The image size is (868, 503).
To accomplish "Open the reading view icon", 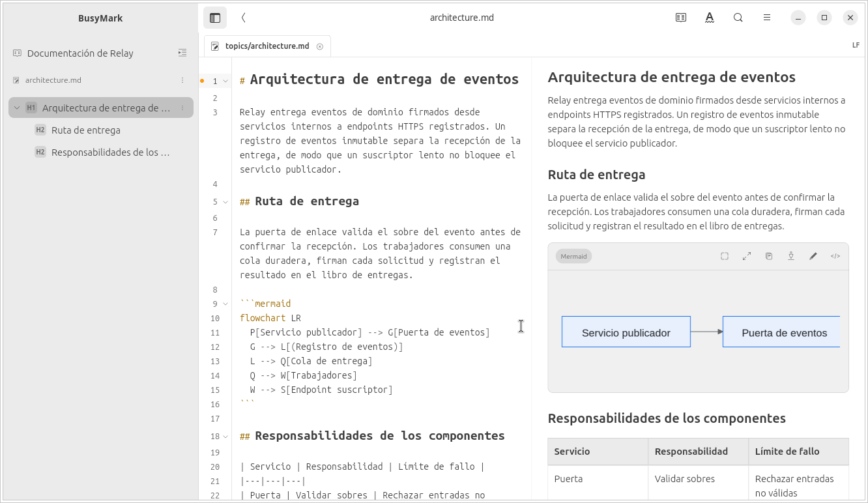I will pos(681,18).
